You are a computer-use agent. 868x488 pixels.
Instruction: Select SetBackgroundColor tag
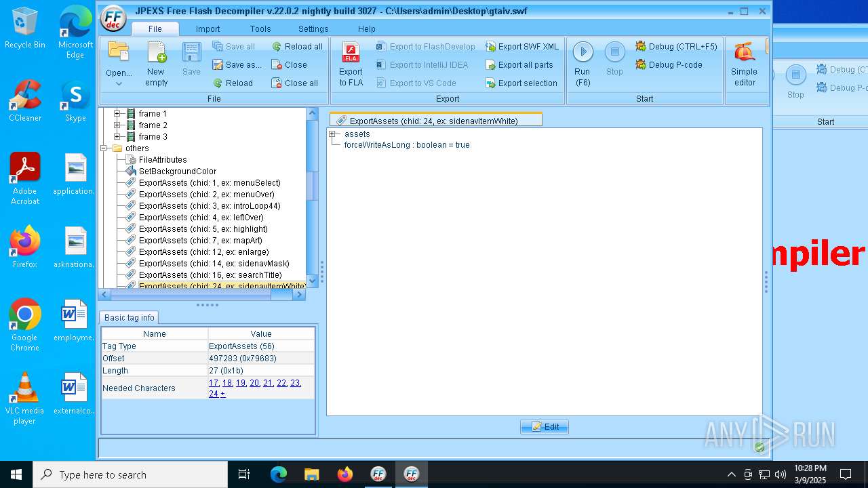(x=178, y=171)
